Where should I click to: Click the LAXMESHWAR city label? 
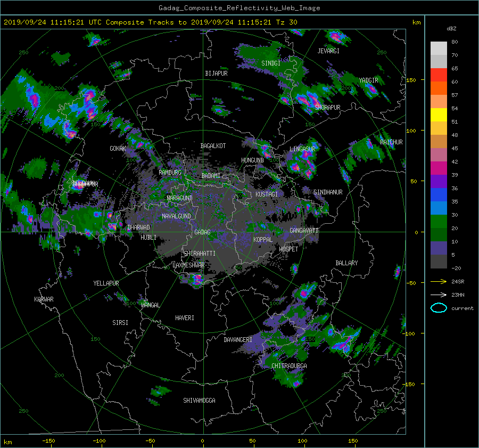pos(188,265)
